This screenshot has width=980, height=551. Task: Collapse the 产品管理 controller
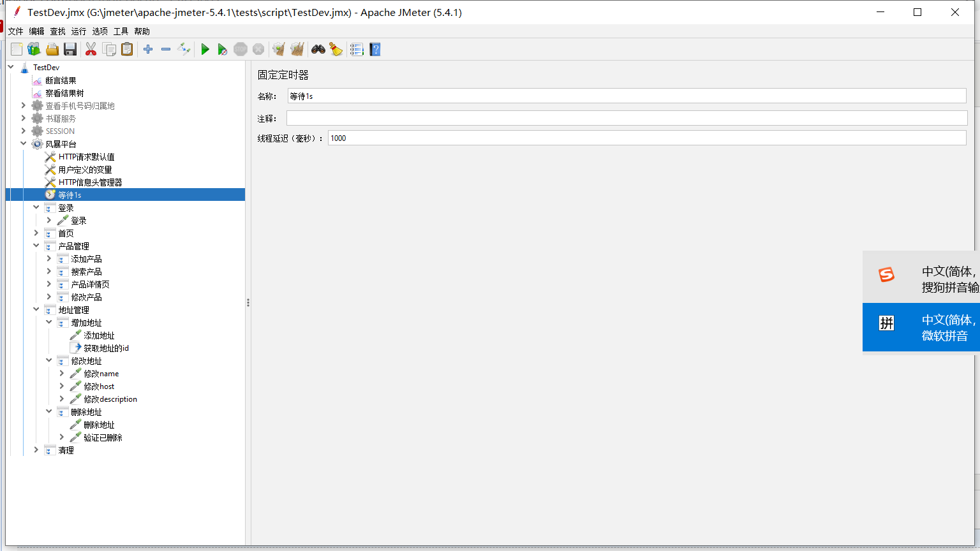pos(36,246)
